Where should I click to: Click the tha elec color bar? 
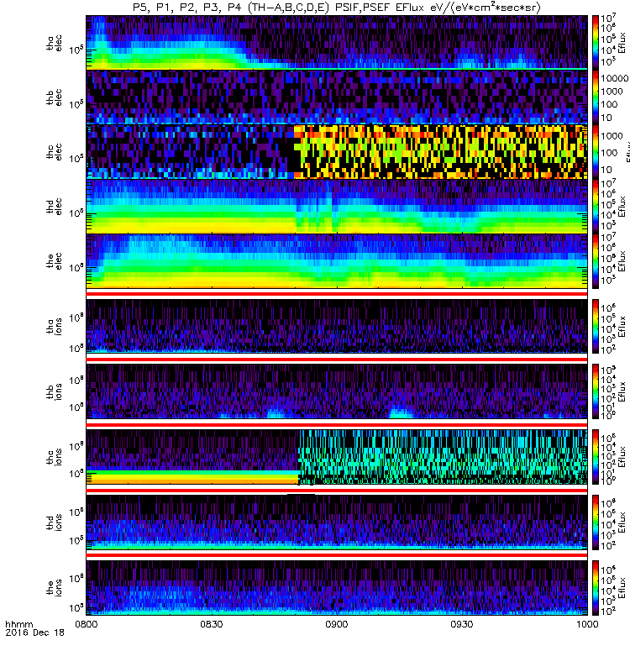click(x=596, y=43)
